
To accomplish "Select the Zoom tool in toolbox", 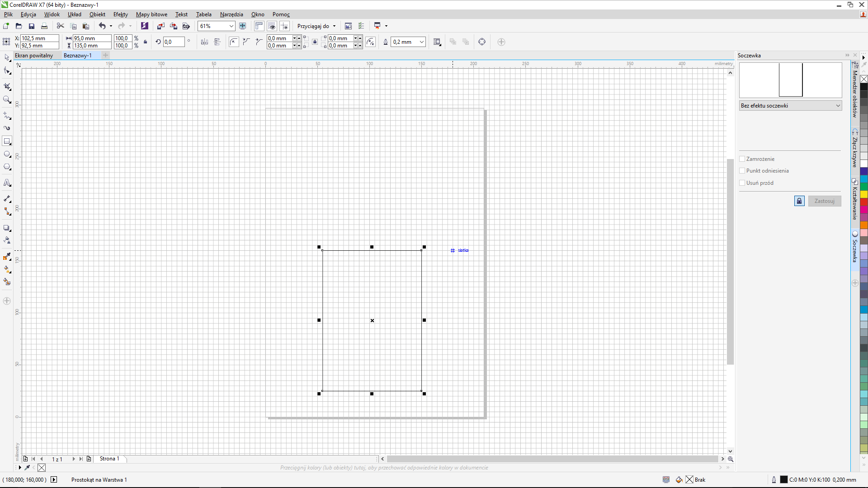I will (x=7, y=99).
